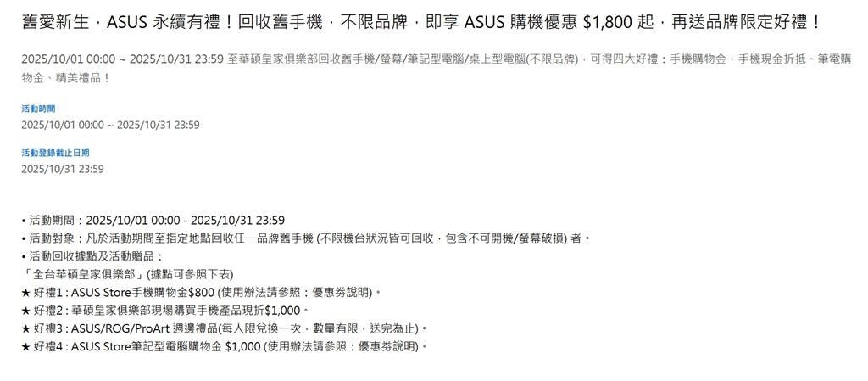Click the star icon before 好禮3
The width and height of the screenshot is (868, 381).
click(x=26, y=328)
